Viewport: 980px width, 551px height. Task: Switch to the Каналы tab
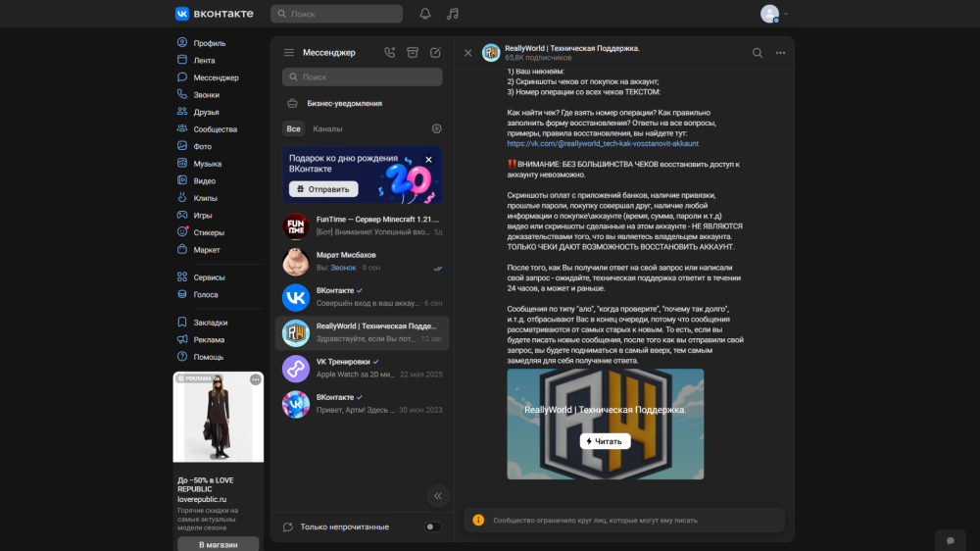[327, 128]
